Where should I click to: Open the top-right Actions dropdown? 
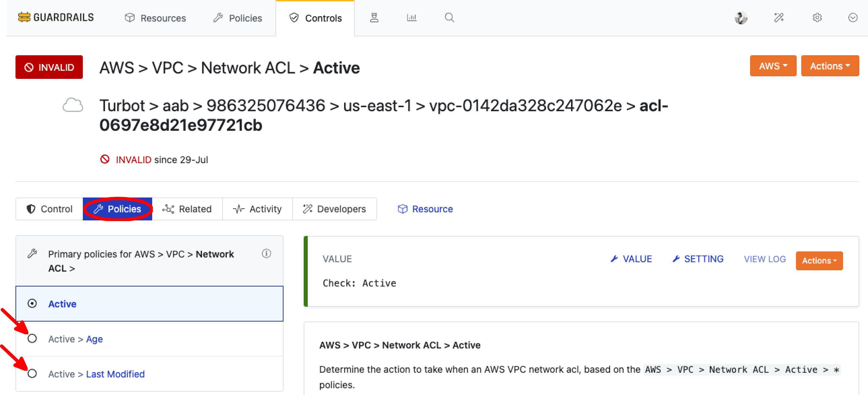pyautogui.click(x=830, y=66)
